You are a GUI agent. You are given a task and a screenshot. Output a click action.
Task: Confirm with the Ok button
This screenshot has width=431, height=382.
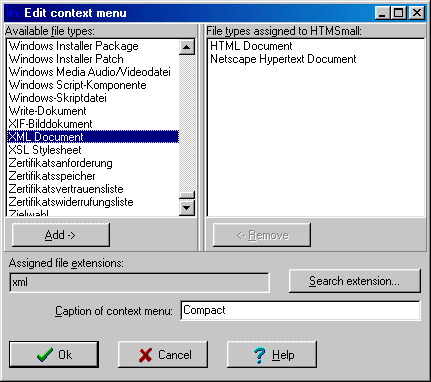pyautogui.click(x=54, y=354)
